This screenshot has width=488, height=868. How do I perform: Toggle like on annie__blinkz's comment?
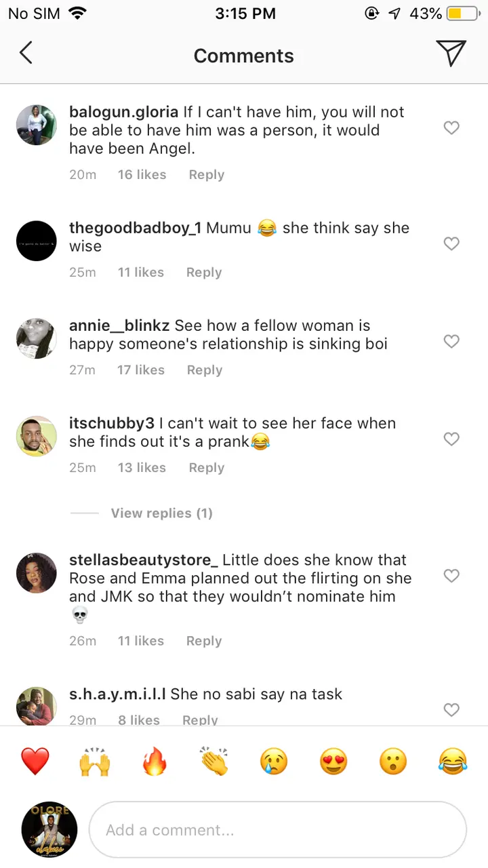pyautogui.click(x=451, y=341)
